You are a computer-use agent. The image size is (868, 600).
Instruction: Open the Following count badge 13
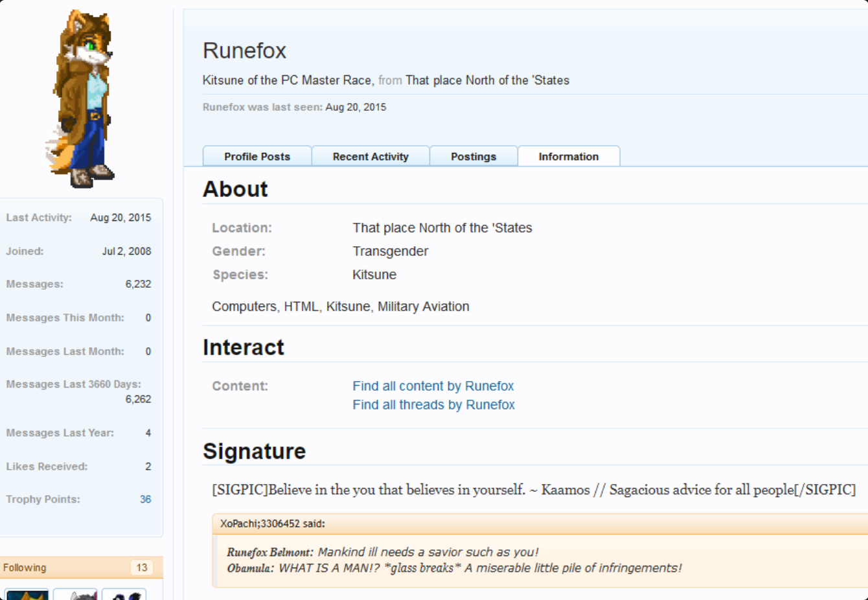142,568
